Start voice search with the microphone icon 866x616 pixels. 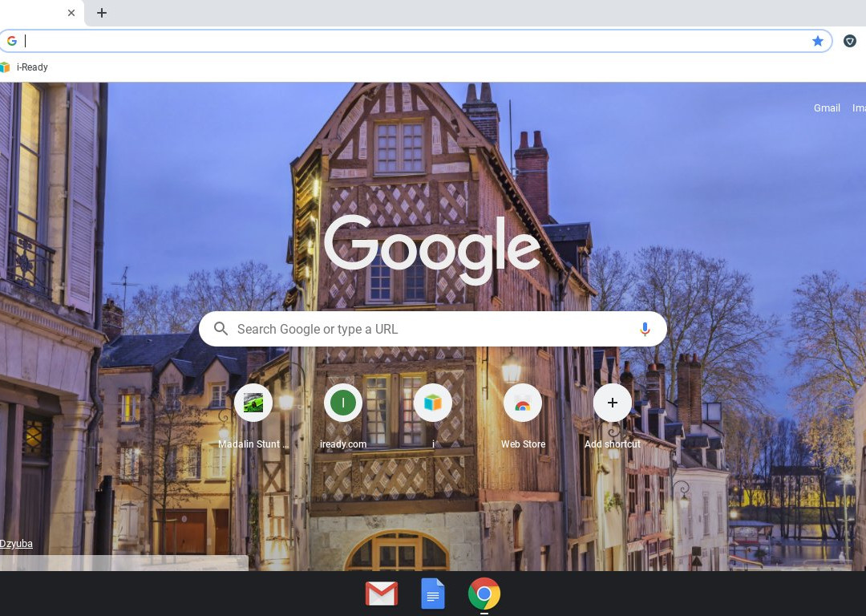click(x=645, y=330)
